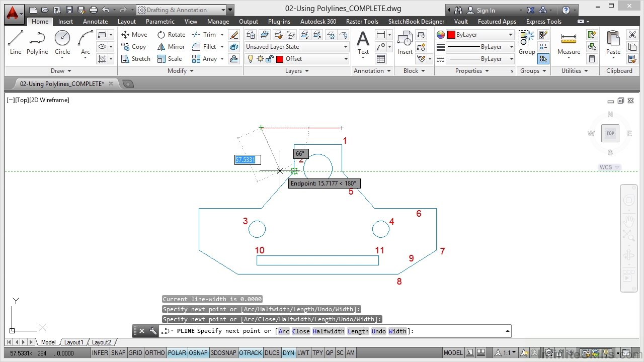This screenshot has width=644, height=362.
Task: Expand the Draw panel
Action: (x=61, y=71)
